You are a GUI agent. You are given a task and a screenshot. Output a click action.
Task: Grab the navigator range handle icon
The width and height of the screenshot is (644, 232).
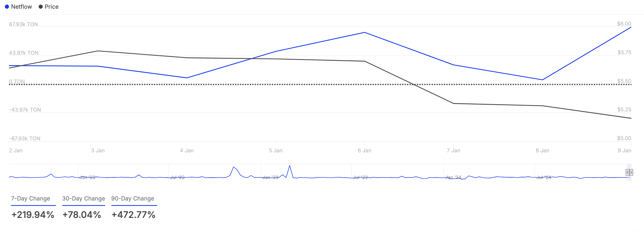(629, 172)
